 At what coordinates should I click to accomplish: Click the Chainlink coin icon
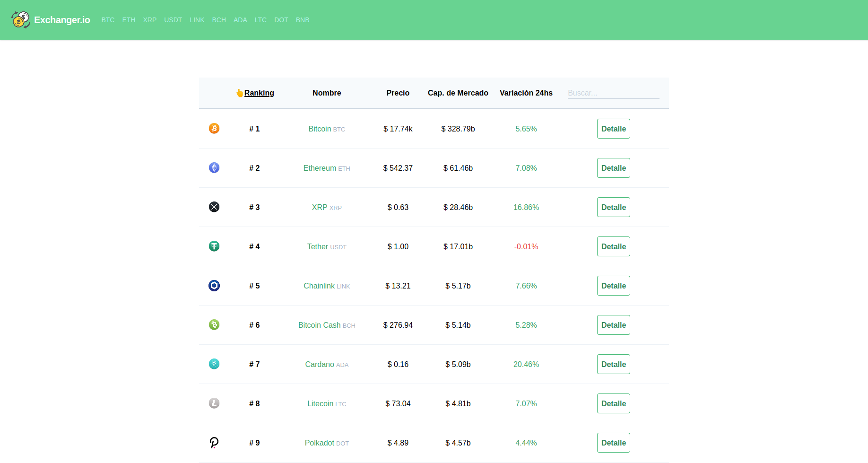[x=214, y=286]
